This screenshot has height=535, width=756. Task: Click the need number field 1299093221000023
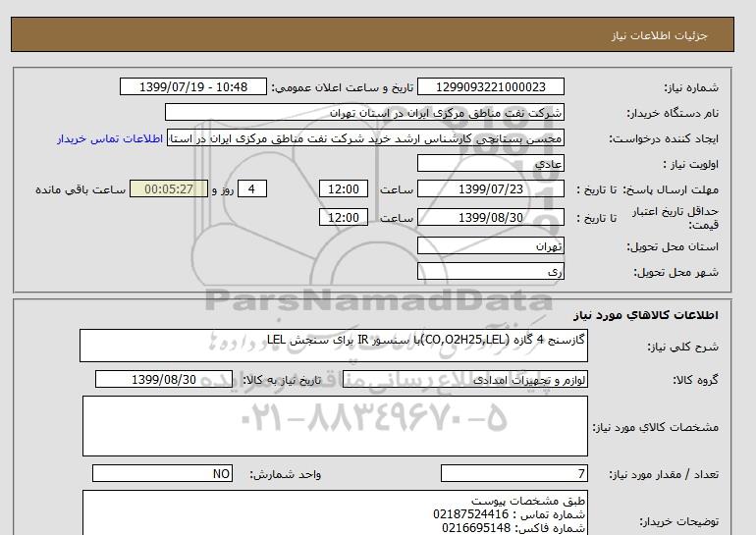coord(490,86)
